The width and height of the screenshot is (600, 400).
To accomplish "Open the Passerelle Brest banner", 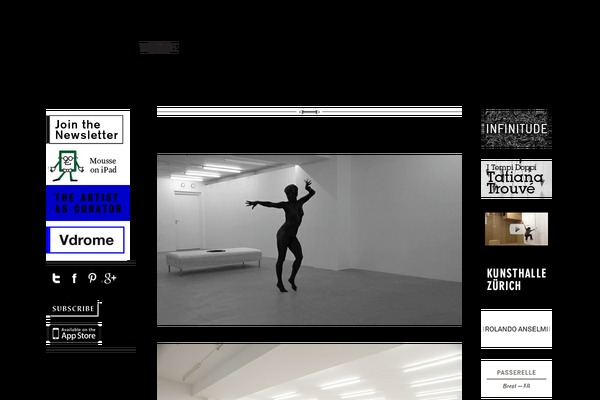I will tap(516, 377).
